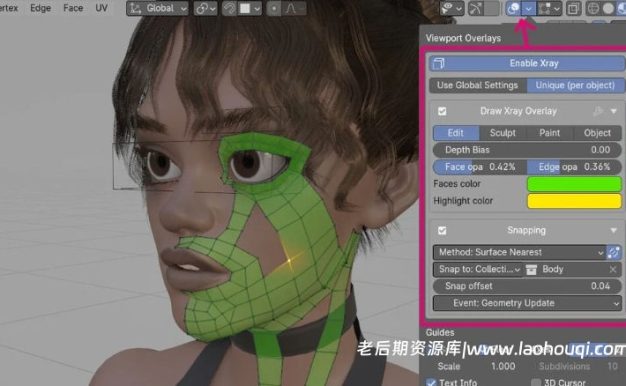The height and width of the screenshot is (386, 626).
Task: Open the Edge menu
Action: click(x=40, y=8)
